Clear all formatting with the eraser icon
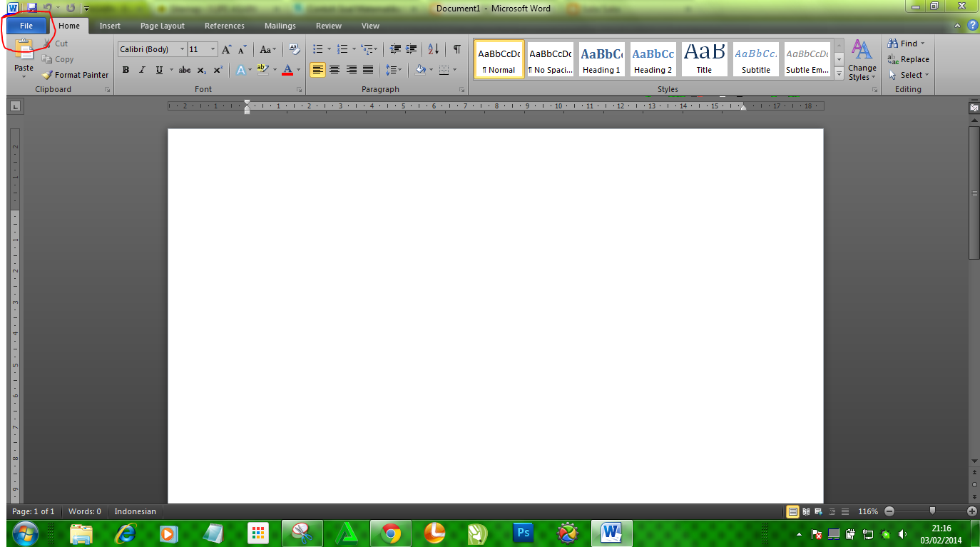The height and width of the screenshot is (547, 980). pos(294,48)
